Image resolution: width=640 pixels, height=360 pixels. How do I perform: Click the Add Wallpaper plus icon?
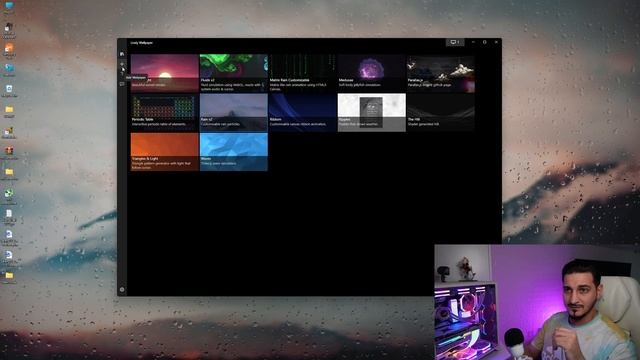point(122,64)
